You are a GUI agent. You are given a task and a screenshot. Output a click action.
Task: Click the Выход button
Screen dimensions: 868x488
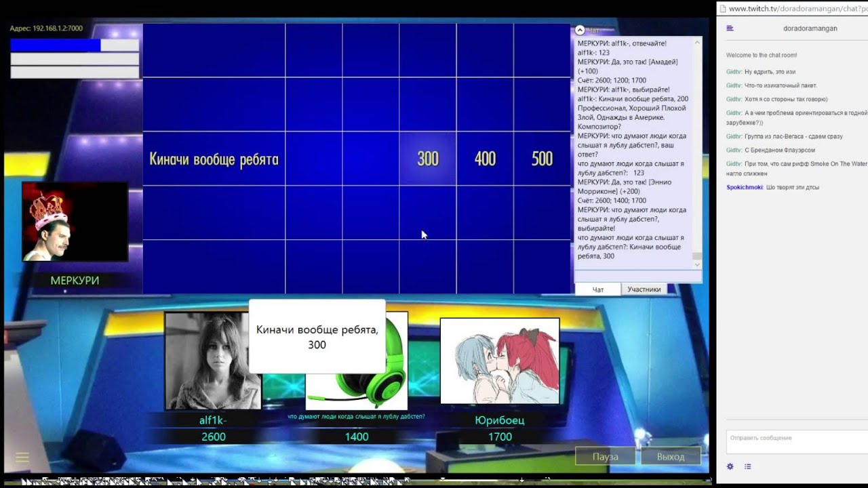671,457
